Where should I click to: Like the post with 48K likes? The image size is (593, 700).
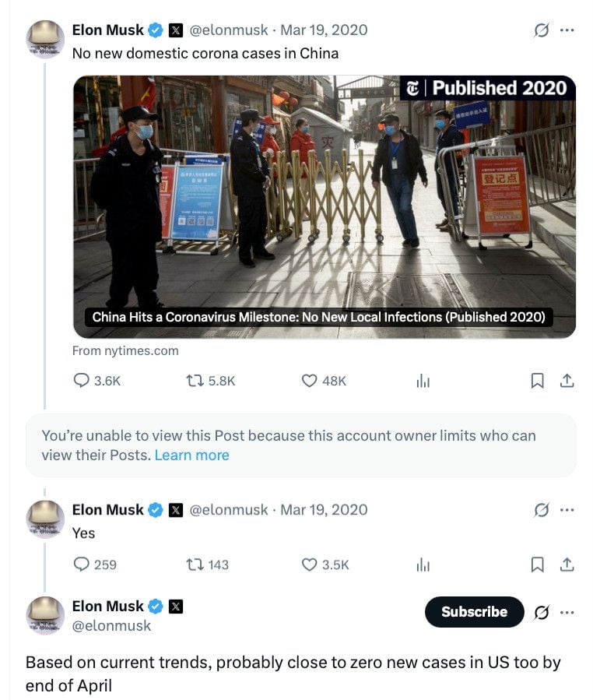pos(310,381)
